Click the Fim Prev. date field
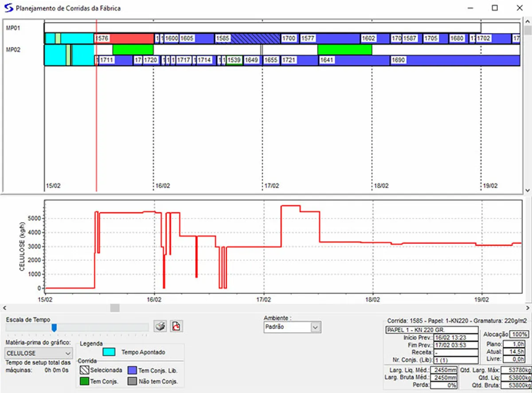This screenshot has height=393, width=532. click(456, 345)
